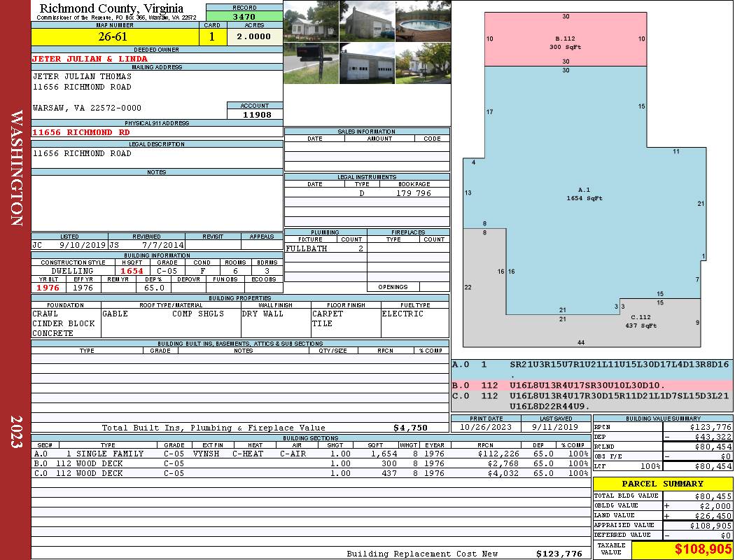Click total bldg value $80,455
The image size is (735, 560).
pyautogui.click(x=713, y=496)
